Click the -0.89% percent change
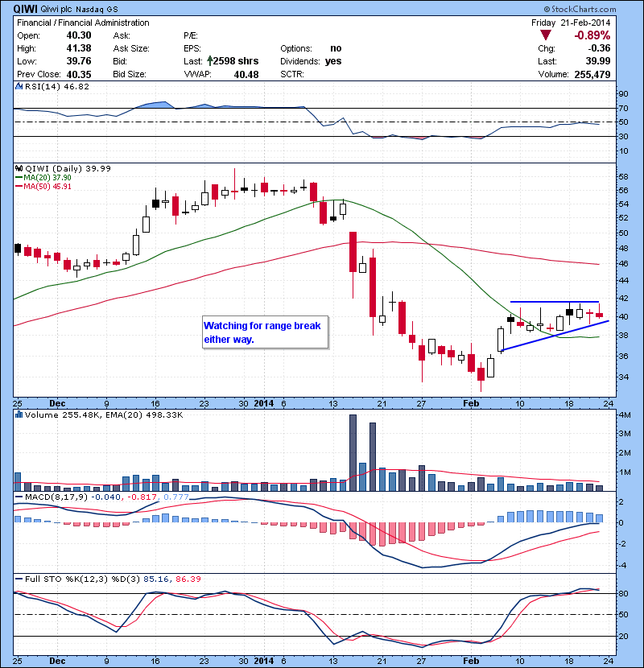The image size is (644, 668). tap(592, 35)
